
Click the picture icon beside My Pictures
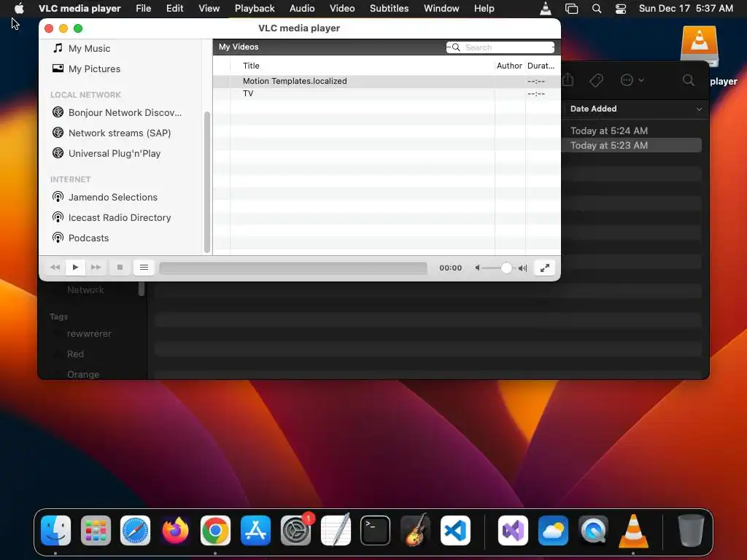(x=58, y=69)
